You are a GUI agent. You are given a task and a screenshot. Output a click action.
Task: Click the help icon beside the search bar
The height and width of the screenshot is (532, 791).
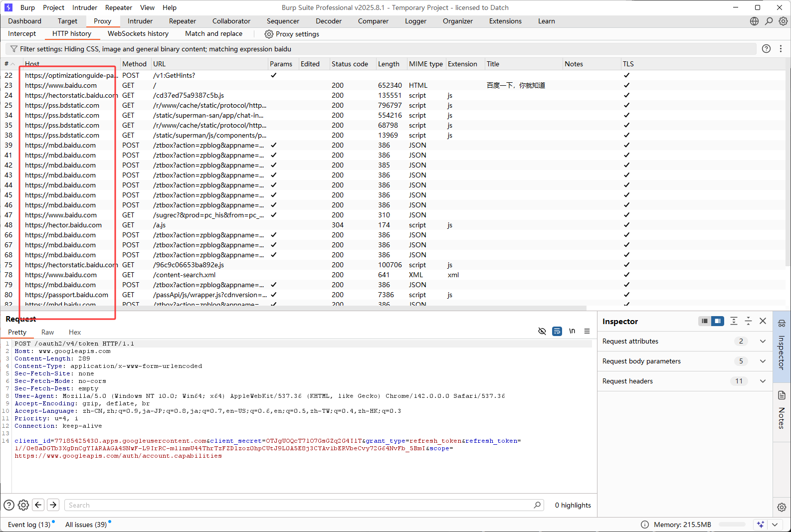pos(9,505)
